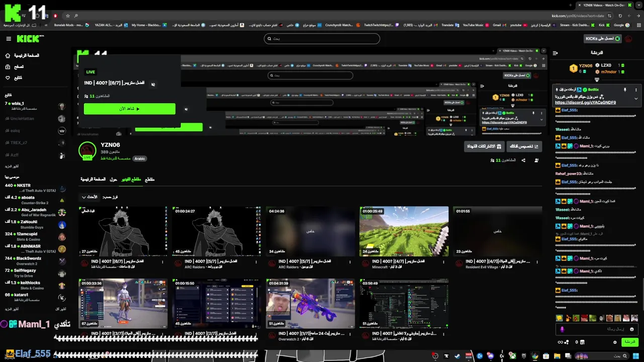This screenshot has width=644, height=362.
Task: Click the user icon right of the share icon
Action: coord(536,160)
